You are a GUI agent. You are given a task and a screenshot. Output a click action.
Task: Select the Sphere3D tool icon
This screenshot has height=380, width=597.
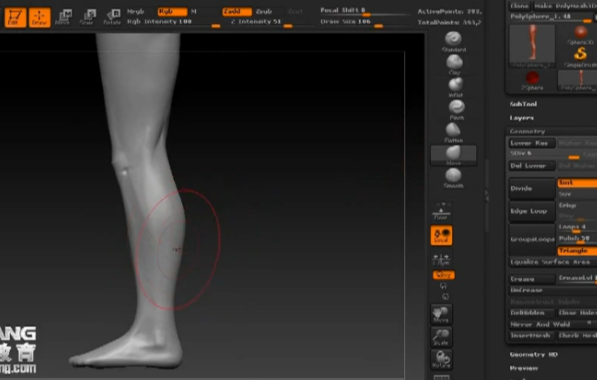pyautogui.click(x=581, y=35)
